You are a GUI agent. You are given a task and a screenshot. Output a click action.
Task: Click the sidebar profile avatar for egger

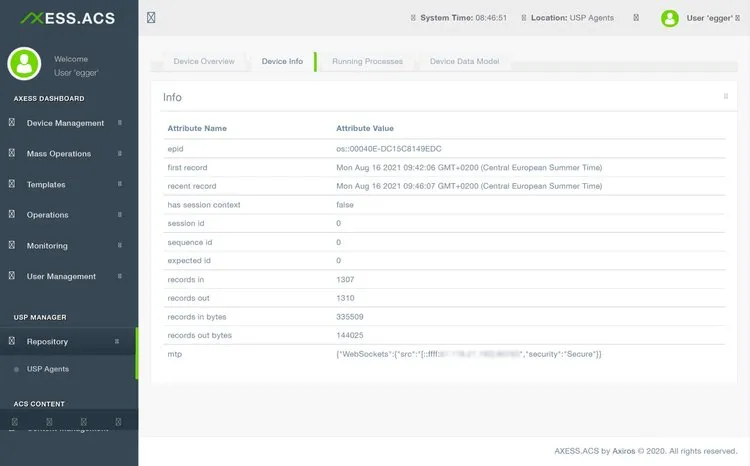click(23, 64)
